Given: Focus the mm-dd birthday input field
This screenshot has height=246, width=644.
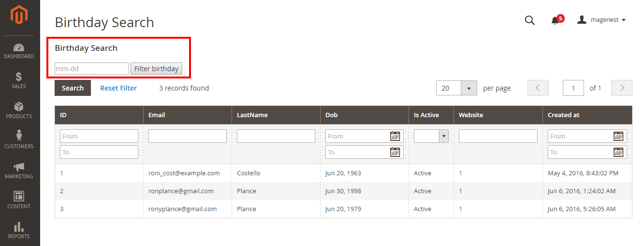Looking at the screenshot, I should (91, 69).
